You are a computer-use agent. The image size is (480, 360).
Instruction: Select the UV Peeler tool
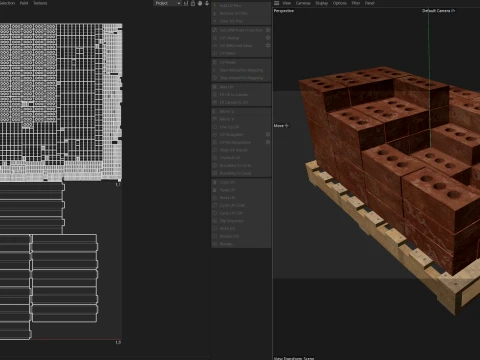tap(241, 62)
